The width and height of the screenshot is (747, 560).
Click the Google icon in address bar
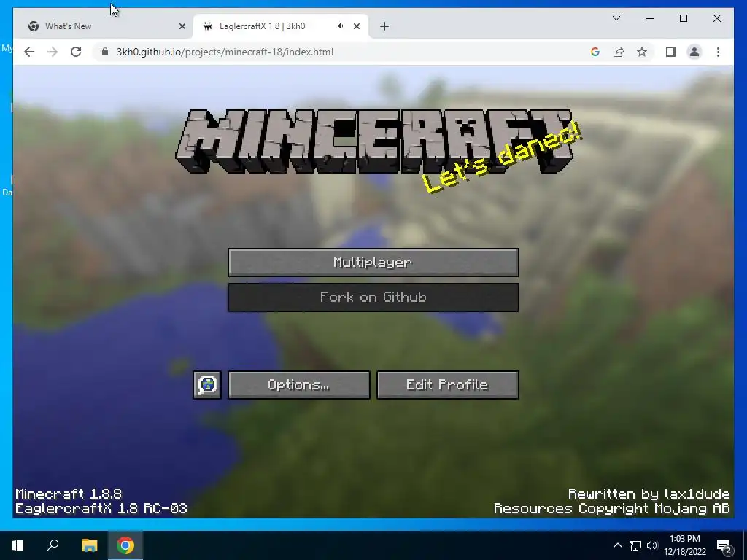pos(595,52)
